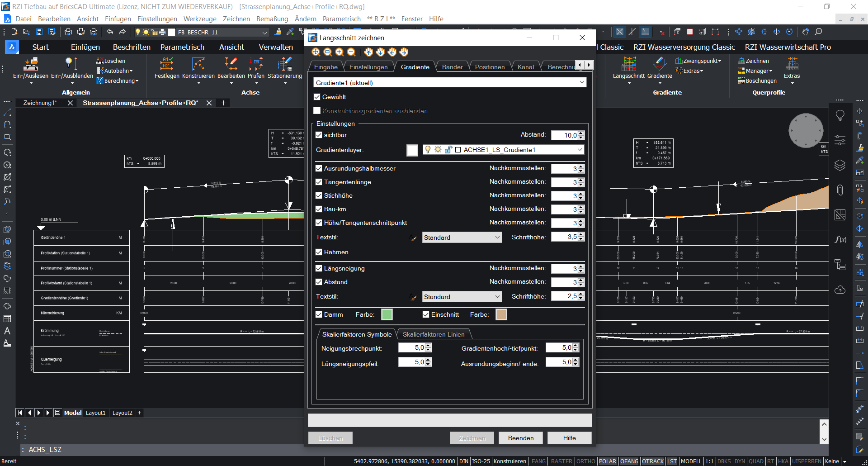Viewport: 868px width, 466px height.
Task: Click the text tool A icon
Action: click(x=7, y=331)
